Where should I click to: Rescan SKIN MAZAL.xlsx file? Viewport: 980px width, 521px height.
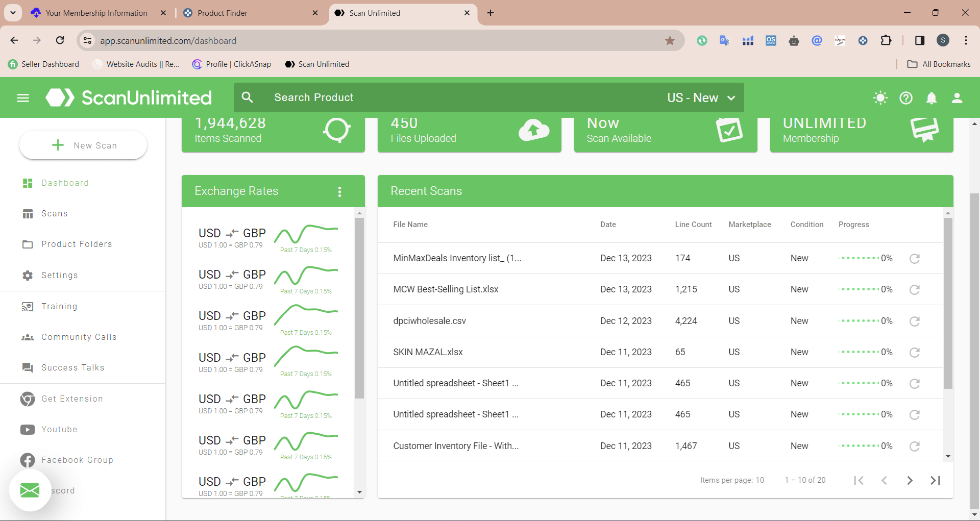coord(915,353)
